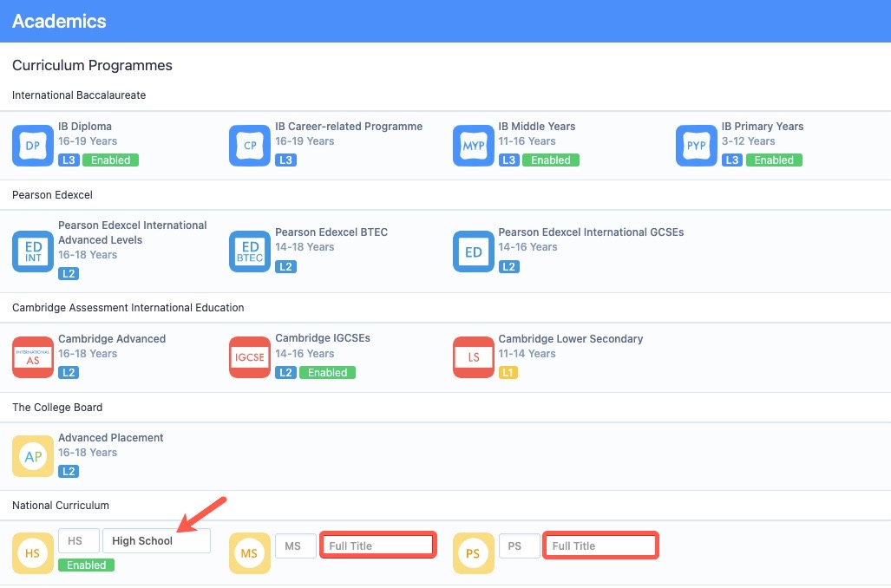This screenshot has width=891, height=588.
Task: Expand the National Curriculum section
Action: click(60, 505)
